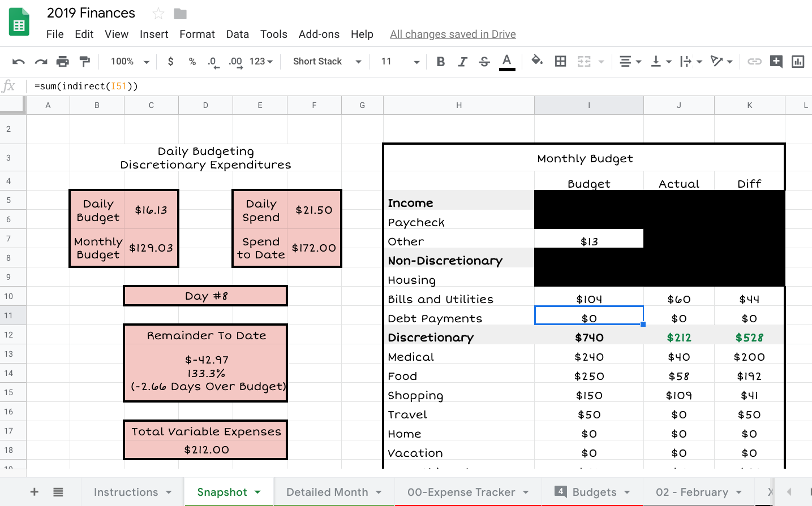Add a comment with toolbar icon

click(x=776, y=62)
